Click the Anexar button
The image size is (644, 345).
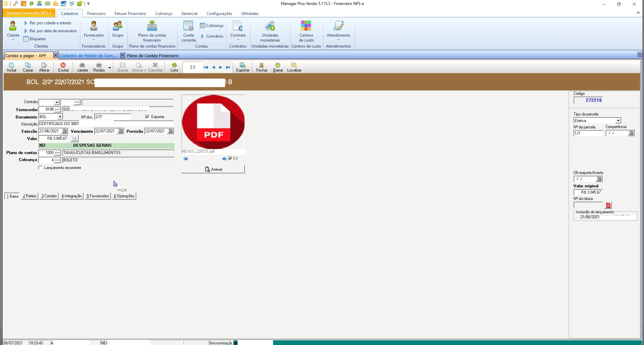tap(213, 169)
